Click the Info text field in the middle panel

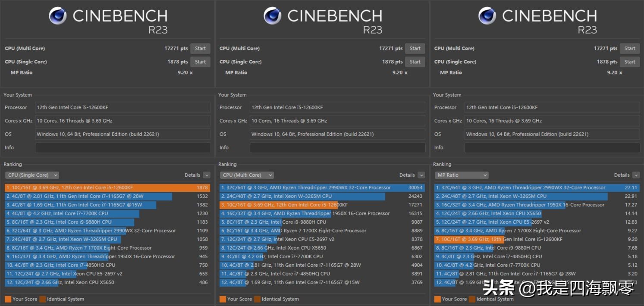[x=337, y=147]
